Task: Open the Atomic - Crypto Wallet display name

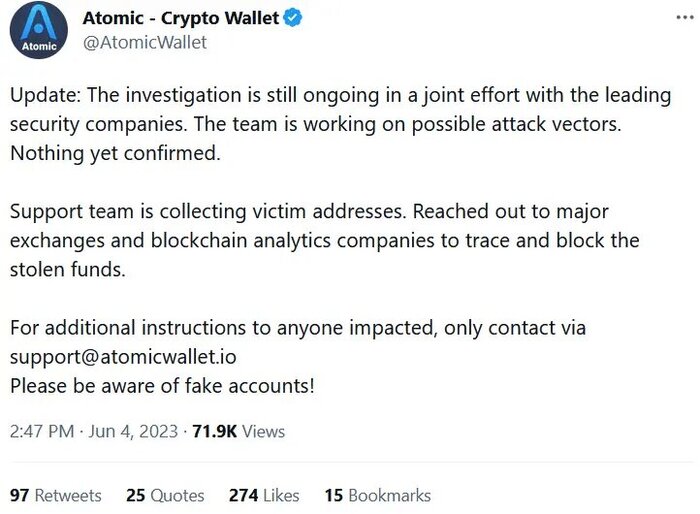Action: pos(180,19)
